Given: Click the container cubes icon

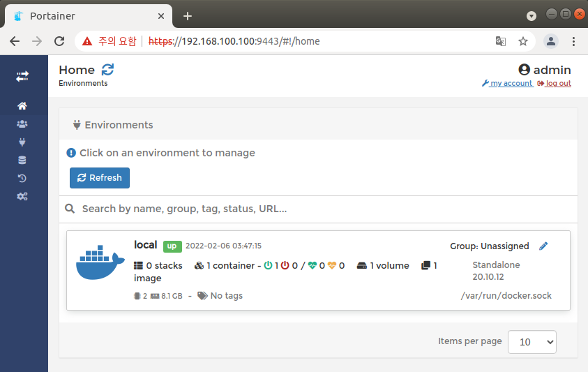Looking at the screenshot, I should [x=199, y=266].
